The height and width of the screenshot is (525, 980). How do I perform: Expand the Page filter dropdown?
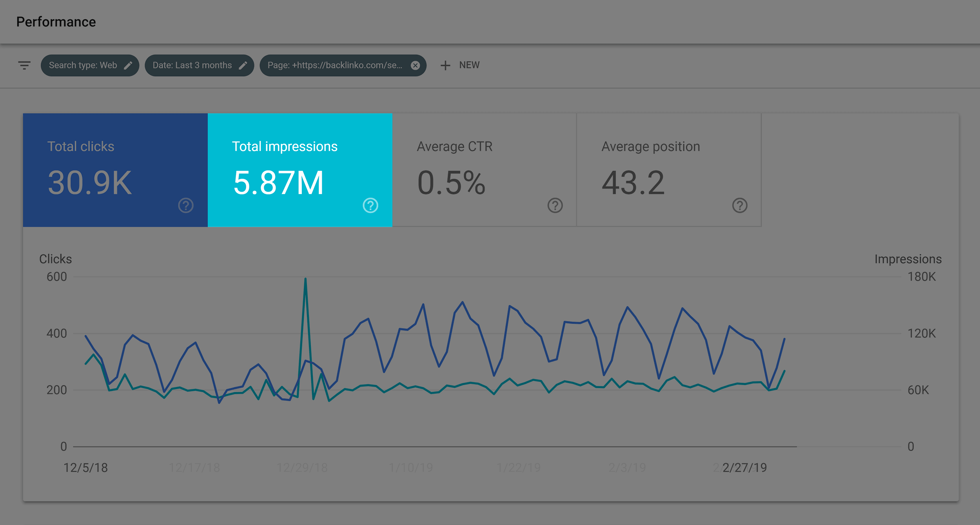pos(330,65)
